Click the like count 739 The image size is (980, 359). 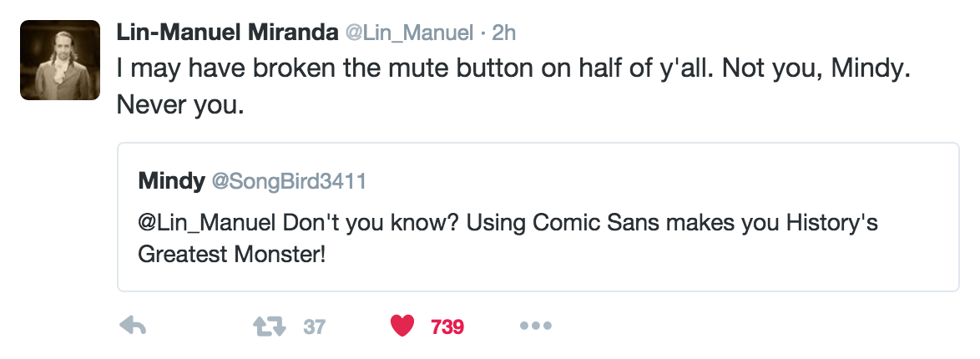point(447,326)
